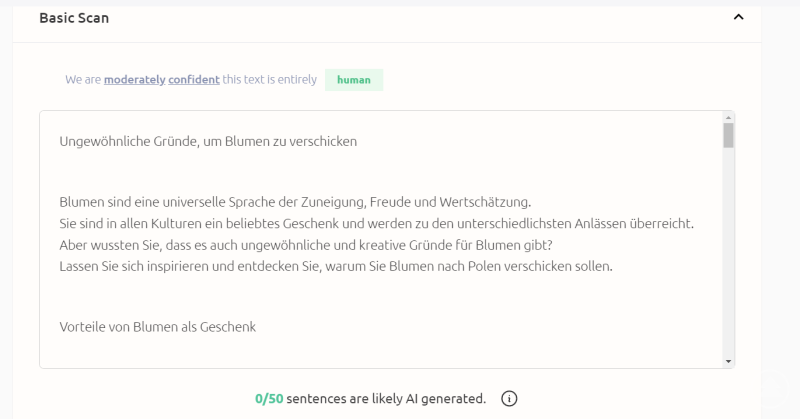Viewport: 800px width, 419px height.
Task: Click subheading 'Vorteile von Blumen als Geschenk'
Action: pyautogui.click(x=157, y=326)
